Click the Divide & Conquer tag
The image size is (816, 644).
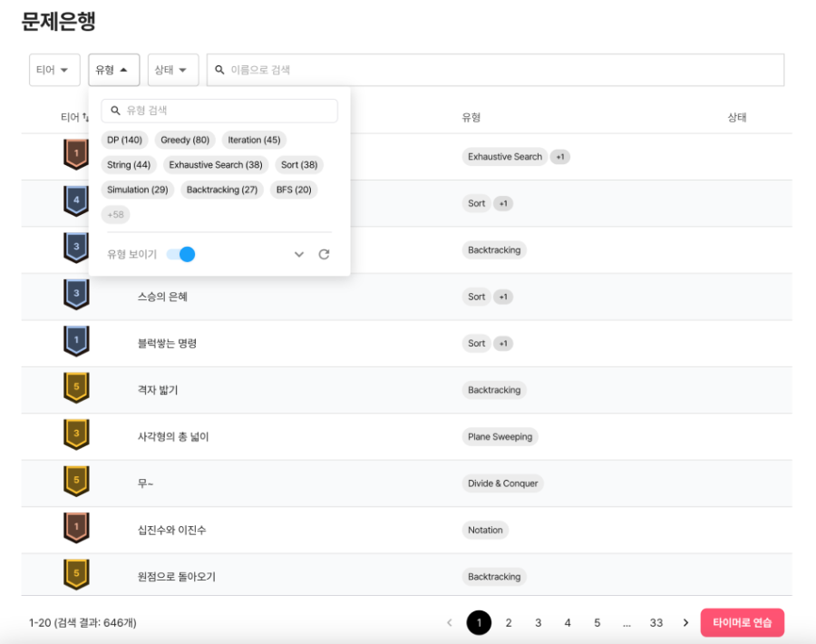pos(502,483)
